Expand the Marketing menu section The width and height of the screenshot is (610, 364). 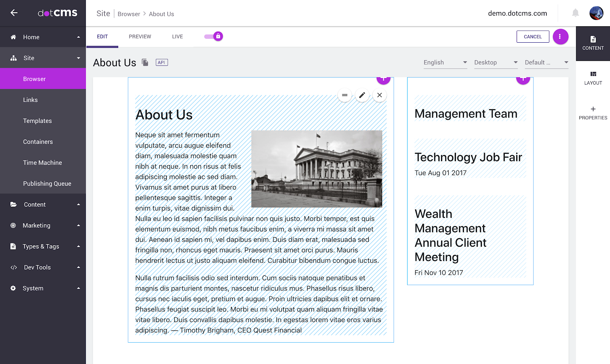(x=79, y=225)
